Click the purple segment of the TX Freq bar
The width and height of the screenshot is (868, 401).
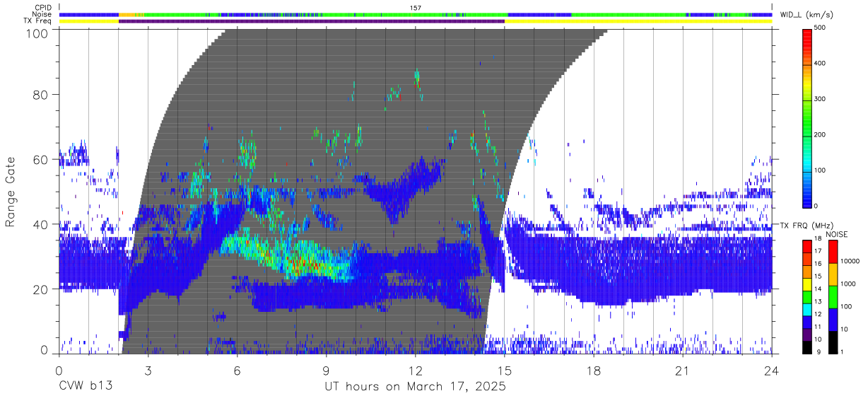pyautogui.click(x=312, y=21)
